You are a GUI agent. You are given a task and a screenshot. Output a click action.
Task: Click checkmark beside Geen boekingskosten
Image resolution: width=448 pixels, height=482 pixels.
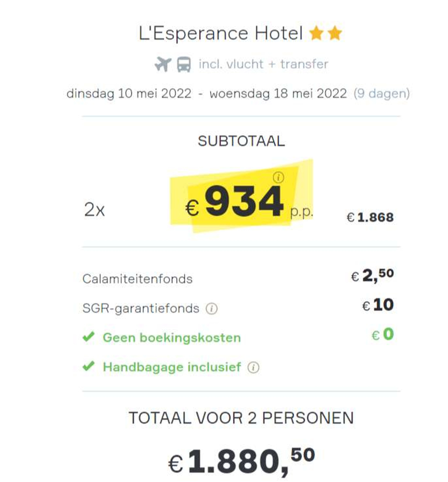(88, 337)
